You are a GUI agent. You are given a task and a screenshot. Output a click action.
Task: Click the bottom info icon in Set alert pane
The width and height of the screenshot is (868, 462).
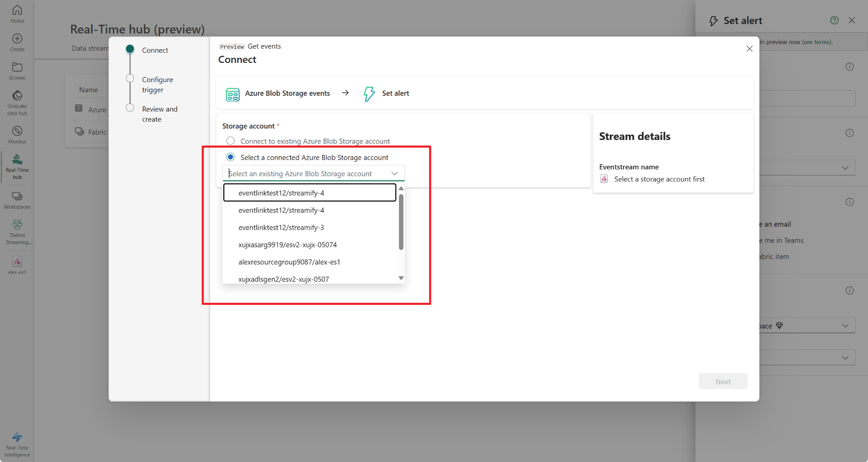click(850, 291)
